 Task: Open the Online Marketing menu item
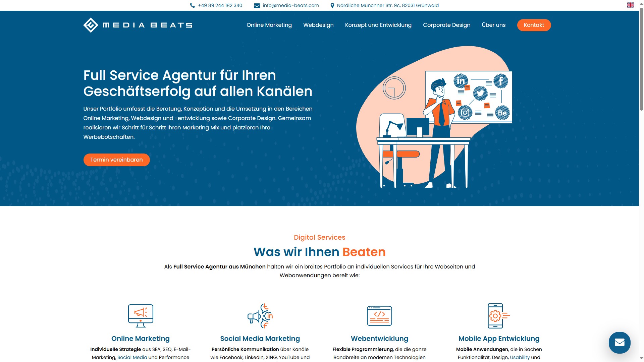coord(269,25)
